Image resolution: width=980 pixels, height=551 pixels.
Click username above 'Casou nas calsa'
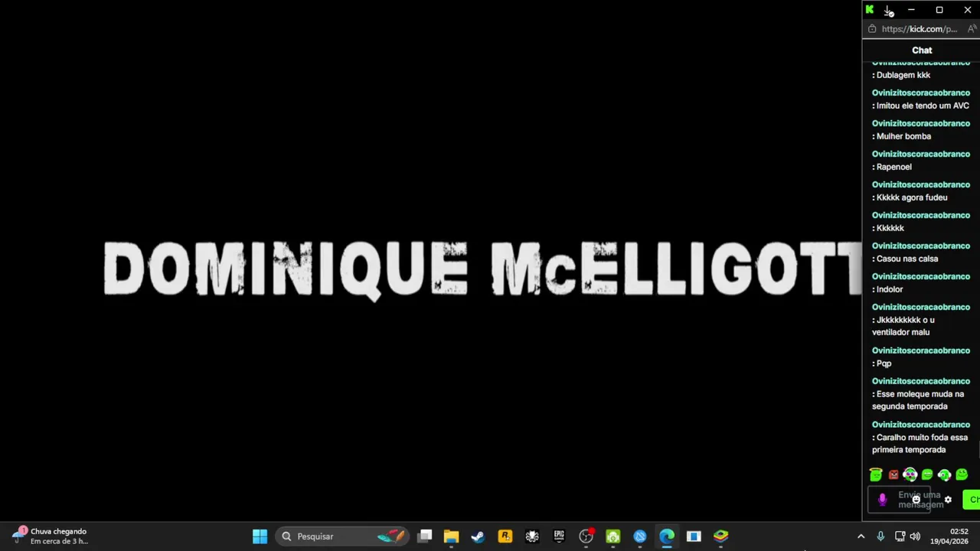pos(921,246)
